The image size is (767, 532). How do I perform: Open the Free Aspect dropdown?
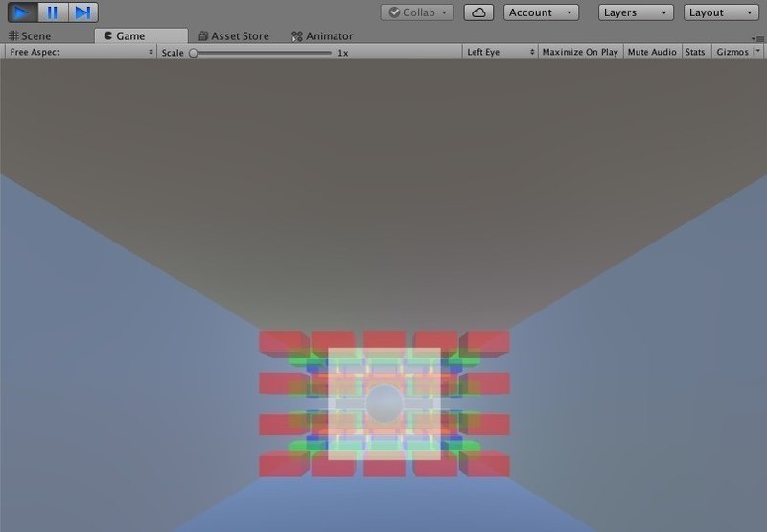click(x=81, y=52)
